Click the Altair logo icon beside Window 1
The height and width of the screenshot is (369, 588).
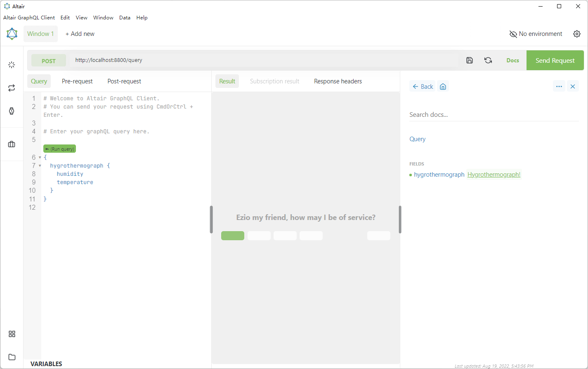[12, 34]
